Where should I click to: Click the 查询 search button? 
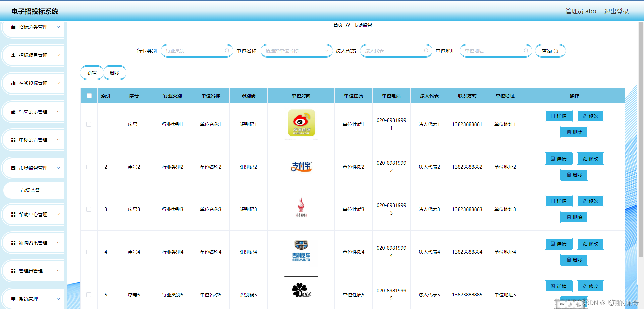550,51
